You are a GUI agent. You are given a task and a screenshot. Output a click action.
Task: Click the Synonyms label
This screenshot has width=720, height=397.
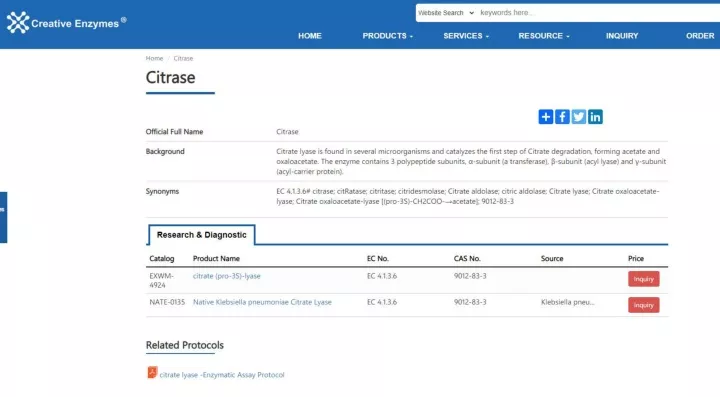coord(162,191)
